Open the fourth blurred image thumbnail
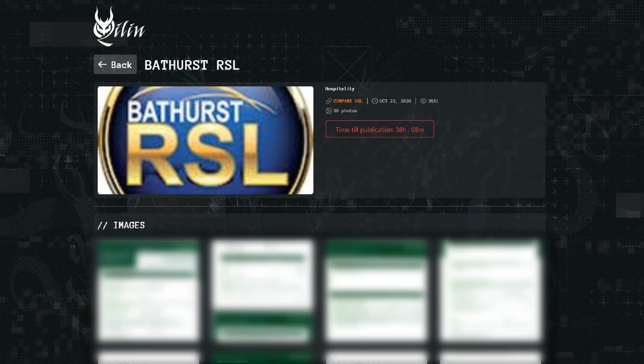 click(491, 290)
